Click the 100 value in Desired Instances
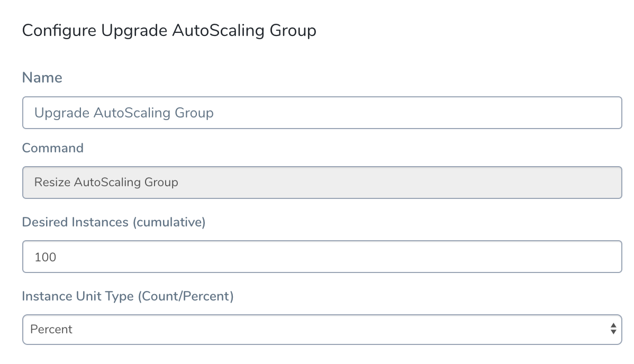The image size is (634, 364). 46,257
